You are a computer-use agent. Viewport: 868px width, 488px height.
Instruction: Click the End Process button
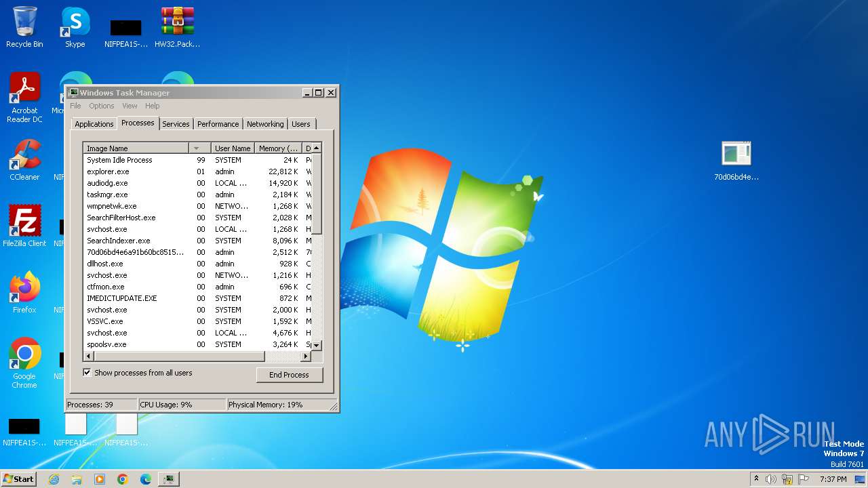click(289, 375)
